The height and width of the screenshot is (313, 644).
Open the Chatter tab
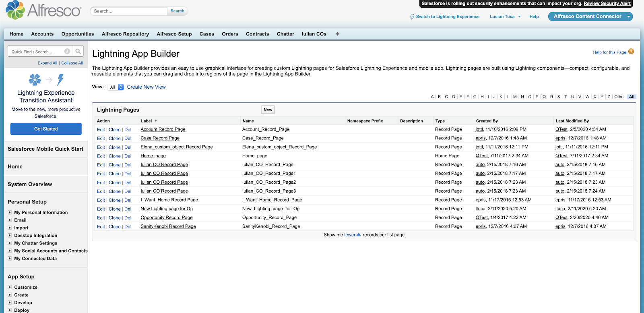tap(285, 34)
